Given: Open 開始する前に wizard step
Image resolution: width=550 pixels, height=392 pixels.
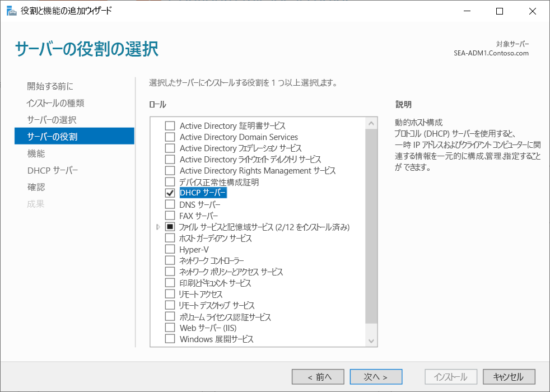Looking at the screenshot, I should [50, 86].
